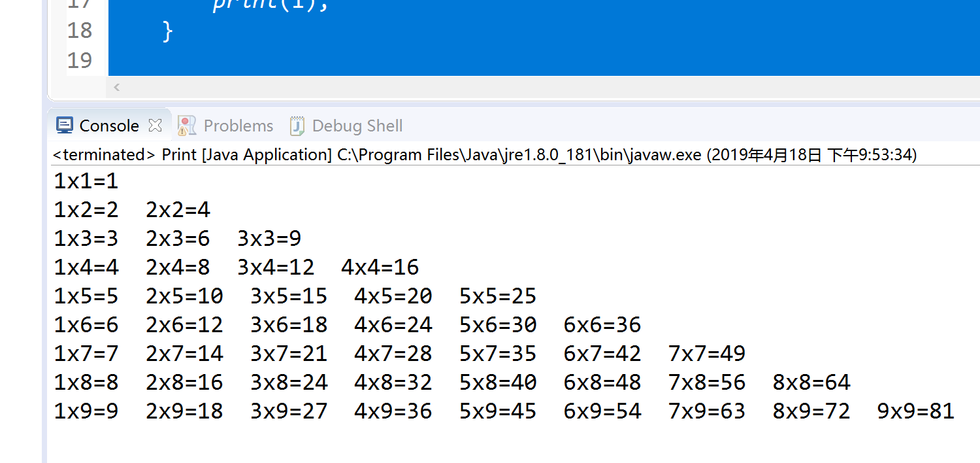
Task: Click console output 2x4=8
Action: pyautogui.click(x=178, y=267)
